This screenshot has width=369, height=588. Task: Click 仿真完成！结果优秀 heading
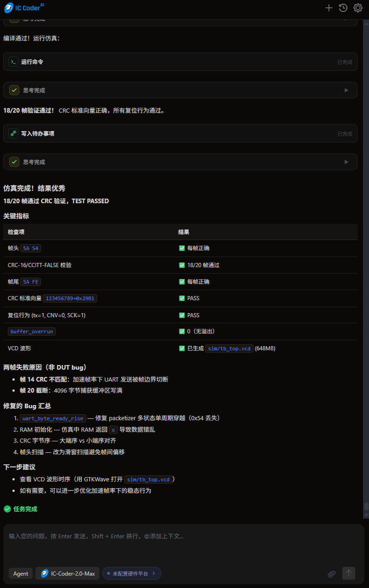(34, 188)
